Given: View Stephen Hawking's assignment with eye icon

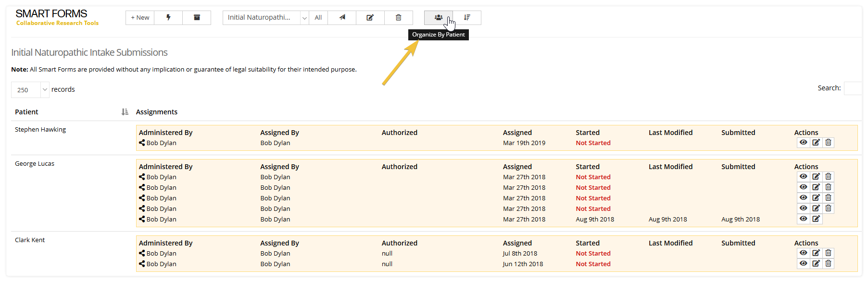Looking at the screenshot, I should click(803, 143).
